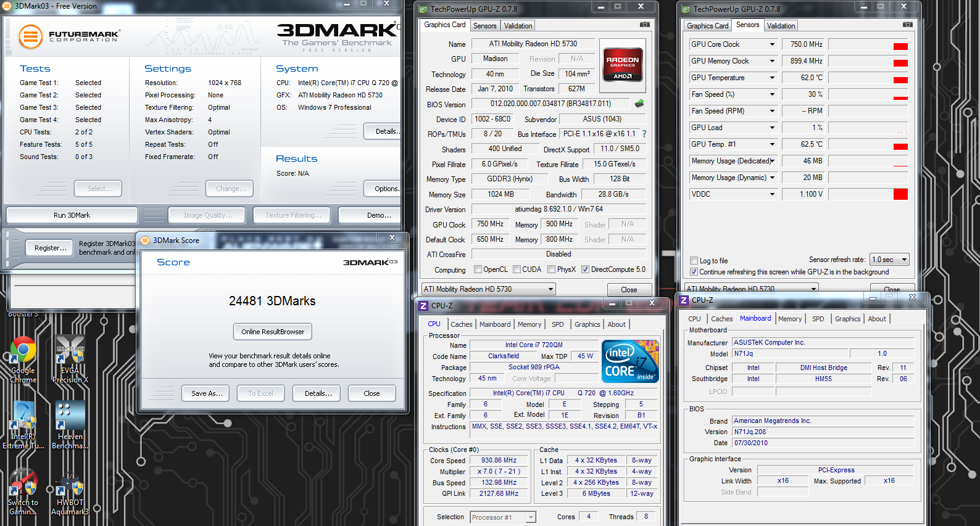
Task: Click the camera screenshot icon in left GPU-Z
Action: pyautogui.click(x=645, y=25)
